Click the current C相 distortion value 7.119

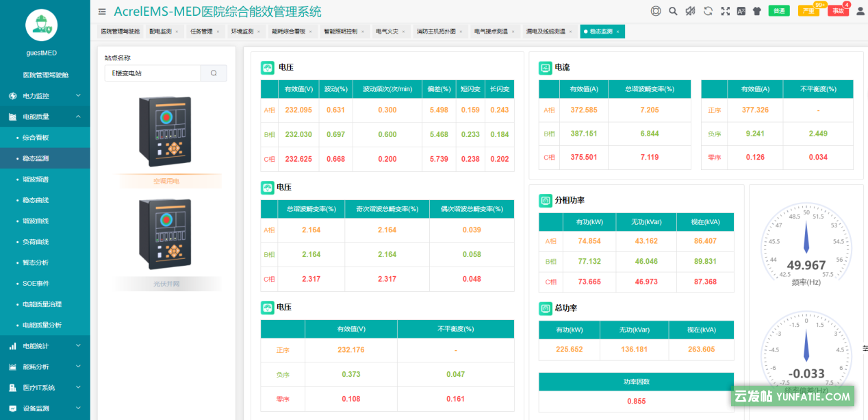(x=649, y=158)
